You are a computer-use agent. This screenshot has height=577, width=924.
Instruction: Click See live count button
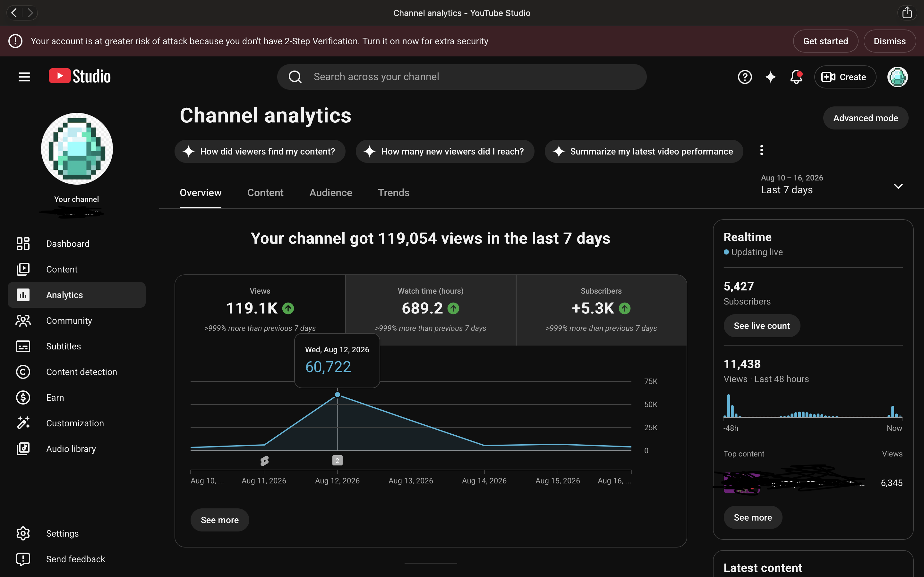tap(761, 325)
